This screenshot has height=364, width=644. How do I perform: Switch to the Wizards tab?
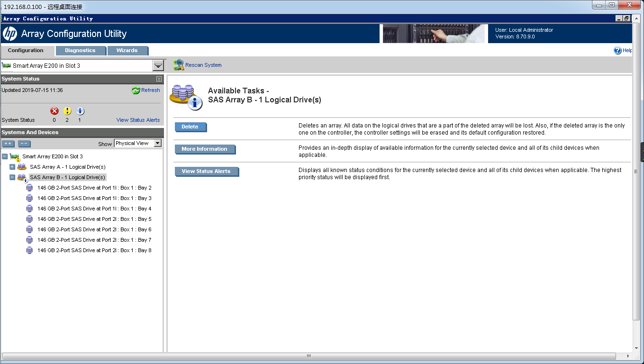pyautogui.click(x=127, y=50)
